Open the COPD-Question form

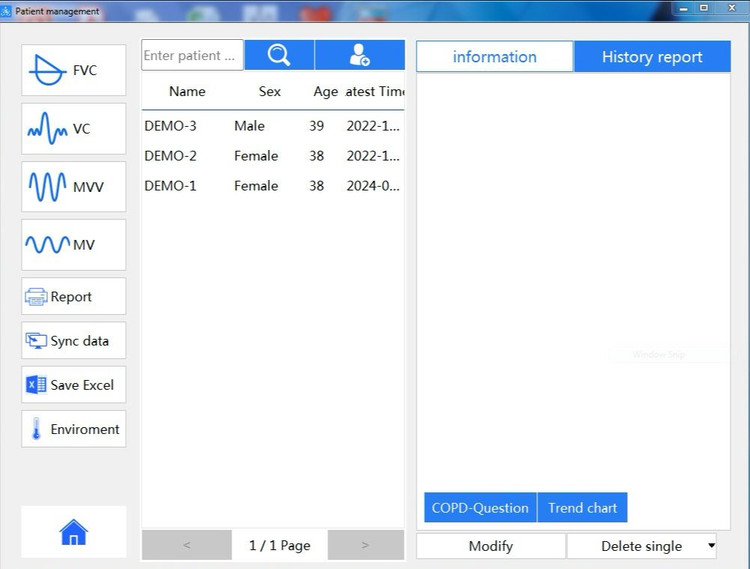(x=480, y=508)
